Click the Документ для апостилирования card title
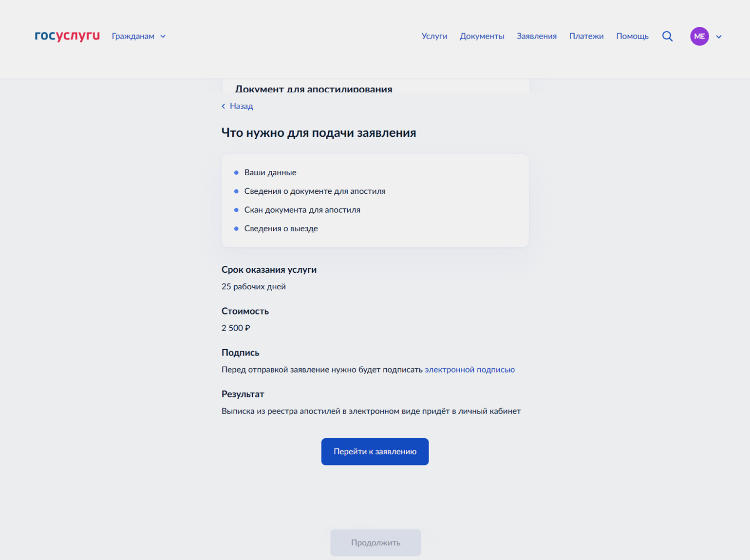 pos(314,89)
